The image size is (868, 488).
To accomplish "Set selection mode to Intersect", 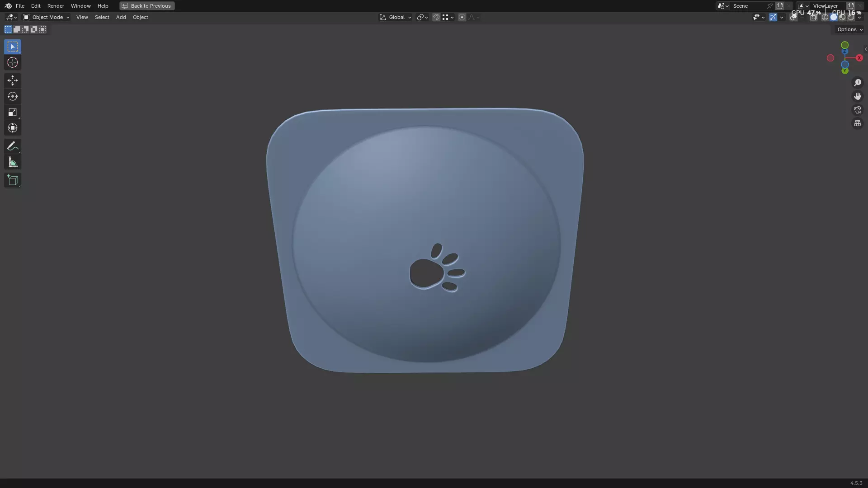I will pyautogui.click(x=42, y=29).
